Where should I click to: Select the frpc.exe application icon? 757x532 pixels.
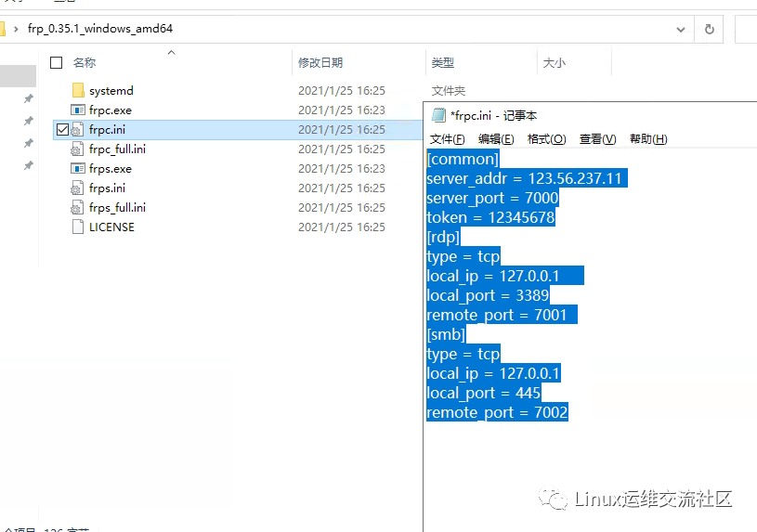(78, 110)
